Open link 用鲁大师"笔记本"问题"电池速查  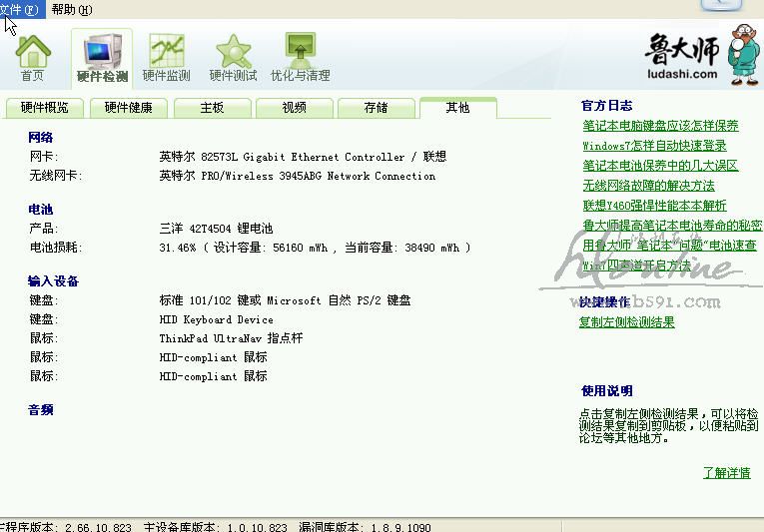pos(669,246)
